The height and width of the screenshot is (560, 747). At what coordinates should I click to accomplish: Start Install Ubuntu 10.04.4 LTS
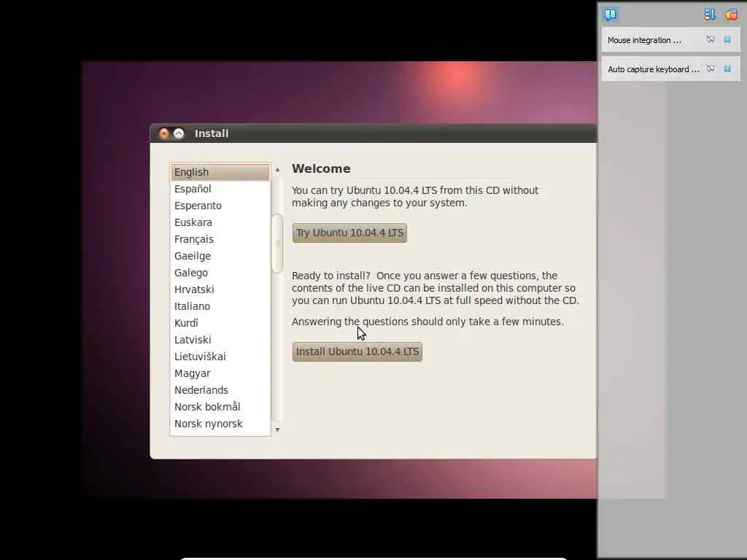pyautogui.click(x=357, y=352)
